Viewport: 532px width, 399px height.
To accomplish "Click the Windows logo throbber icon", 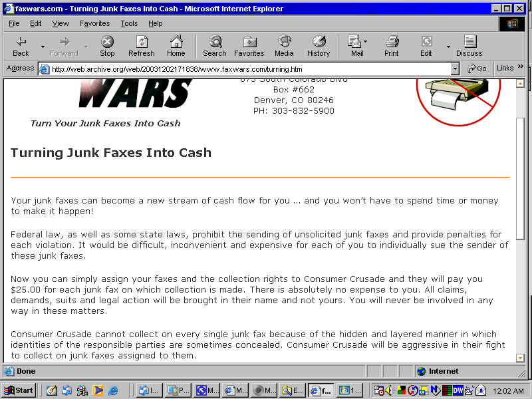I will point(512,24).
